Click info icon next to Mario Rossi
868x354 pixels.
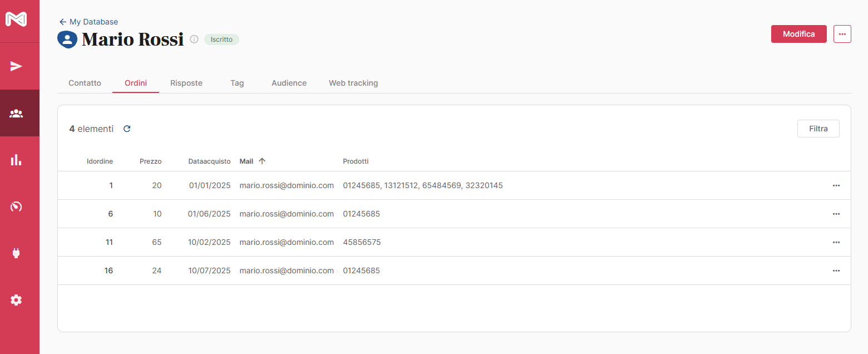pyautogui.click(x=194, y=40)
